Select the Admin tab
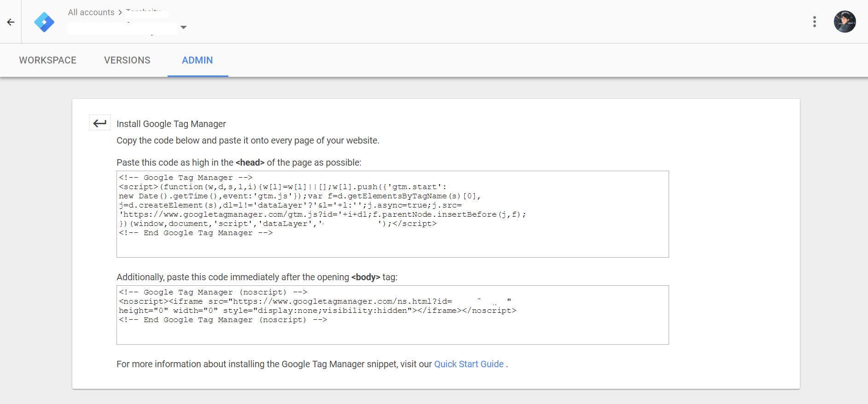The height and width of the screenshot is (404, 868). tap(198, 60)
